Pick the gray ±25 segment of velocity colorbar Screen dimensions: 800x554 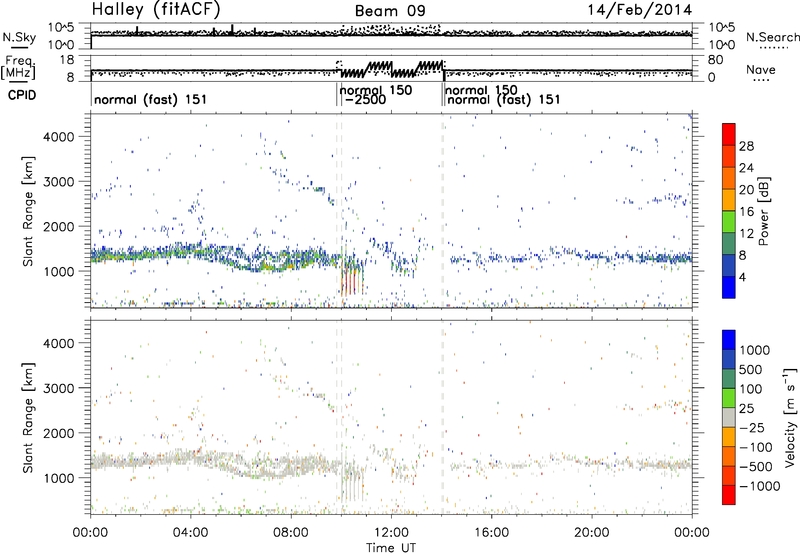point(729,418)
